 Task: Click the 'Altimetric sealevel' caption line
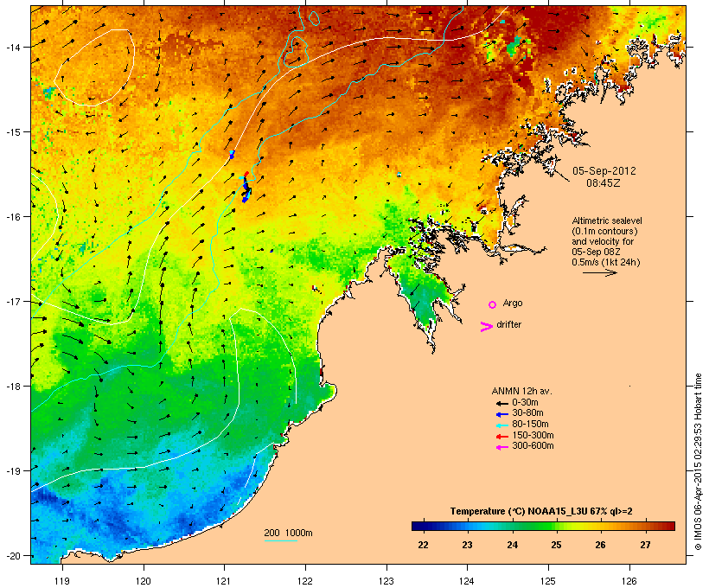(607, 220)
